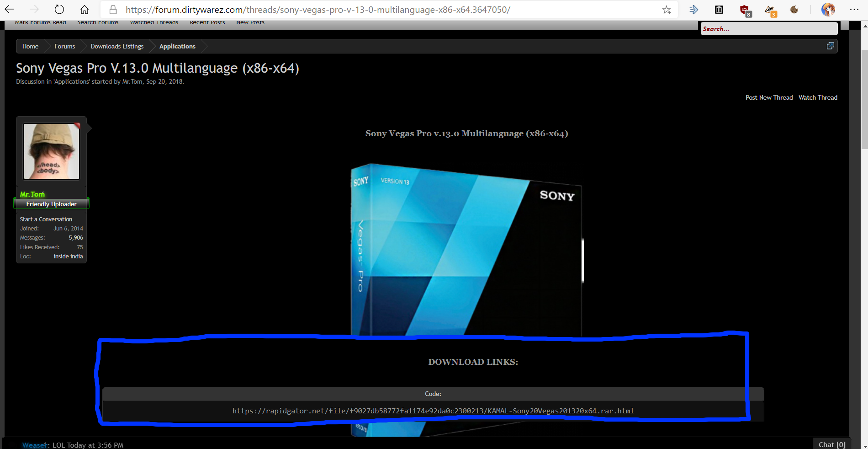868x449 pixels.
Task: Click Watch Thread
Action: (x=818, y=97)
